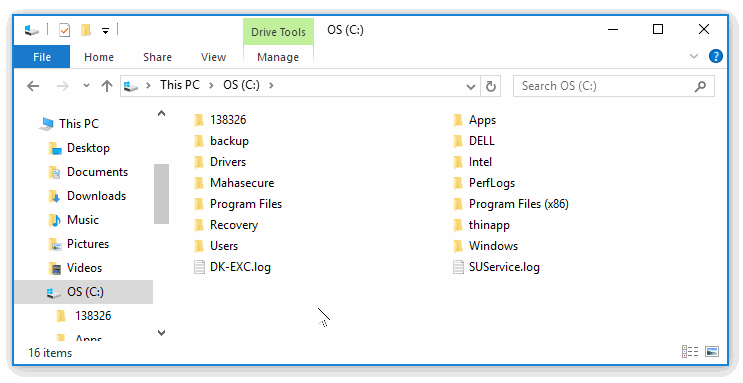
Task: Select the backup folder icon
Action: [199, 141]
